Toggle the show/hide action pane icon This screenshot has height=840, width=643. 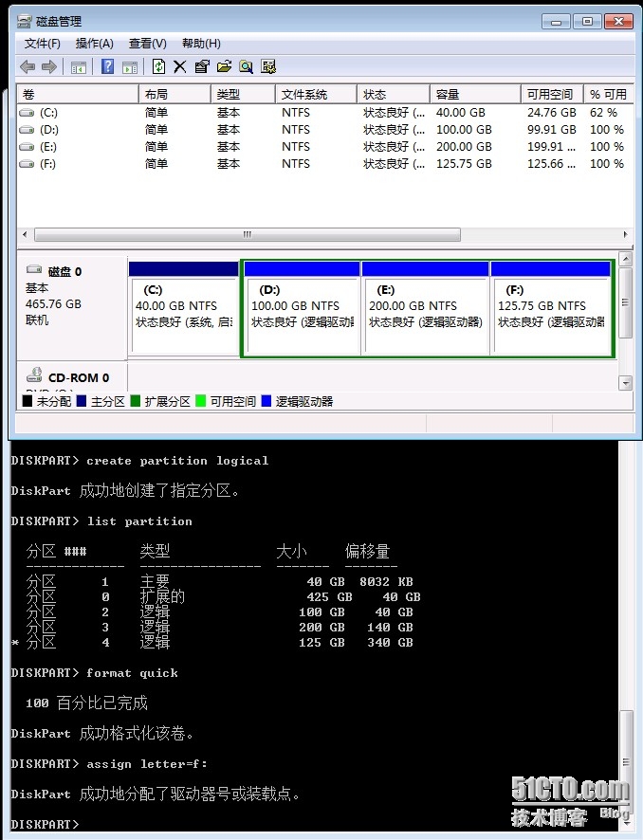point(130,67)
